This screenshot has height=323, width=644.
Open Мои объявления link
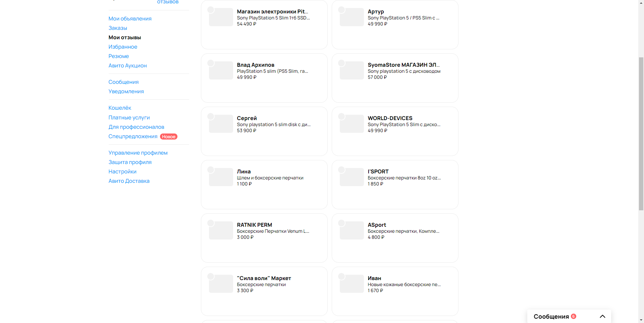(130, 18)
